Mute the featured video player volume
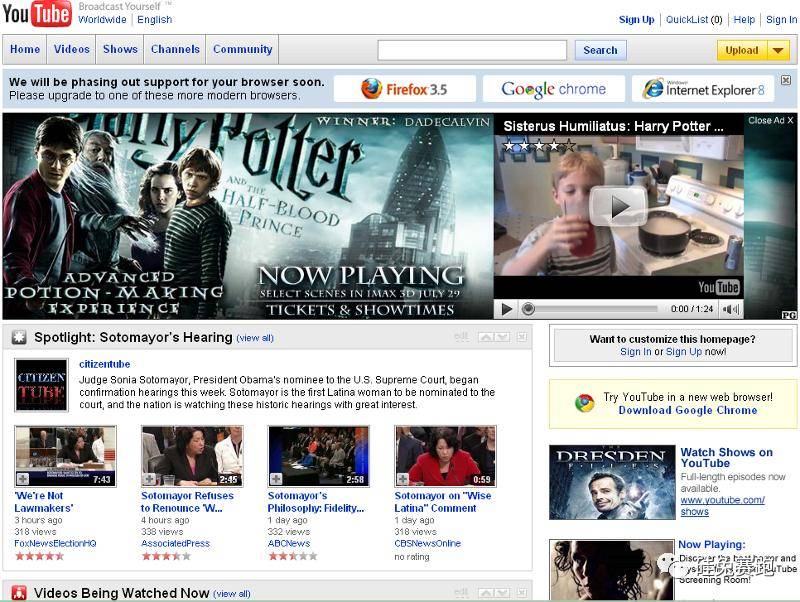This screenshot has width=800, height=602. [x=730, y=309]
